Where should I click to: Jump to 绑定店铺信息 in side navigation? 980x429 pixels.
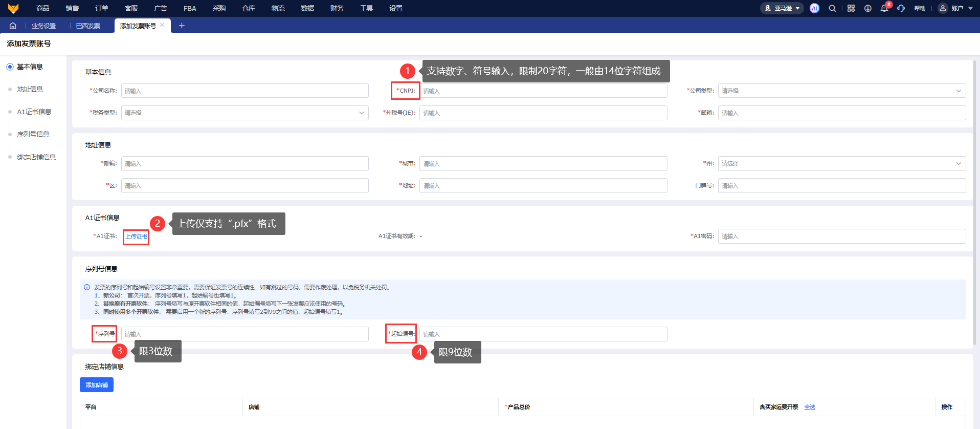click(36, 157)
